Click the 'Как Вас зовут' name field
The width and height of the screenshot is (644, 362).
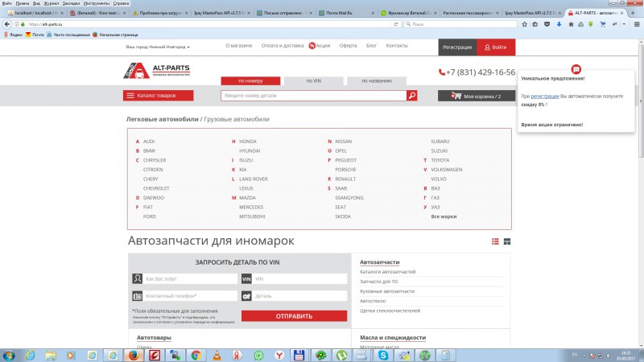pyautogui.click(x=191, y=279)
